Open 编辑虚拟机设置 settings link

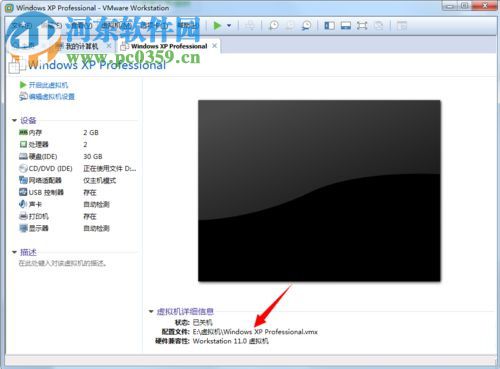(52, 97)
